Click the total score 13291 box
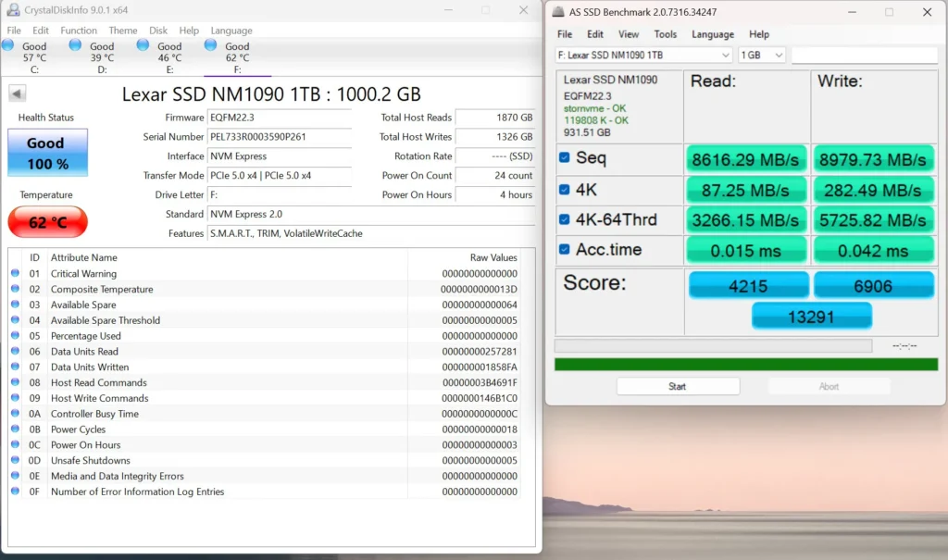 click(811, 317)
